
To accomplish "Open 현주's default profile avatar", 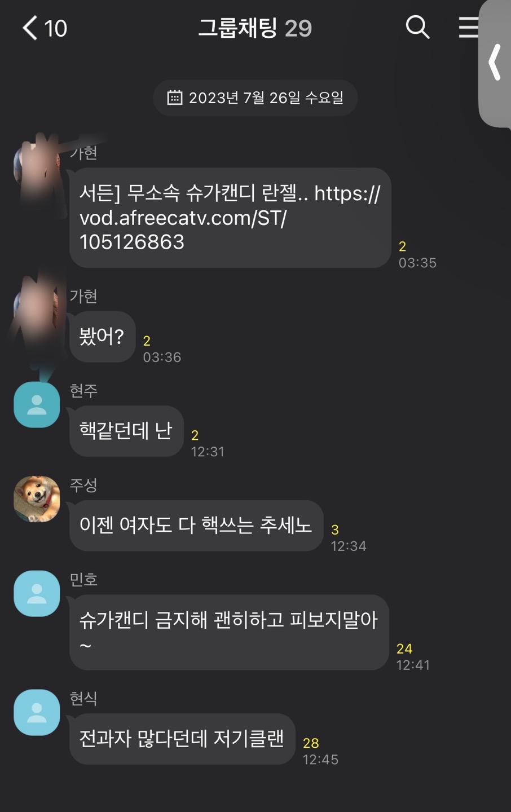I will (37, 404).
